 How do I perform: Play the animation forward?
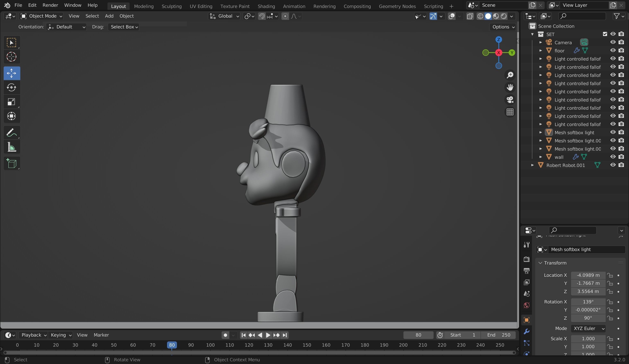coord(268,335)
